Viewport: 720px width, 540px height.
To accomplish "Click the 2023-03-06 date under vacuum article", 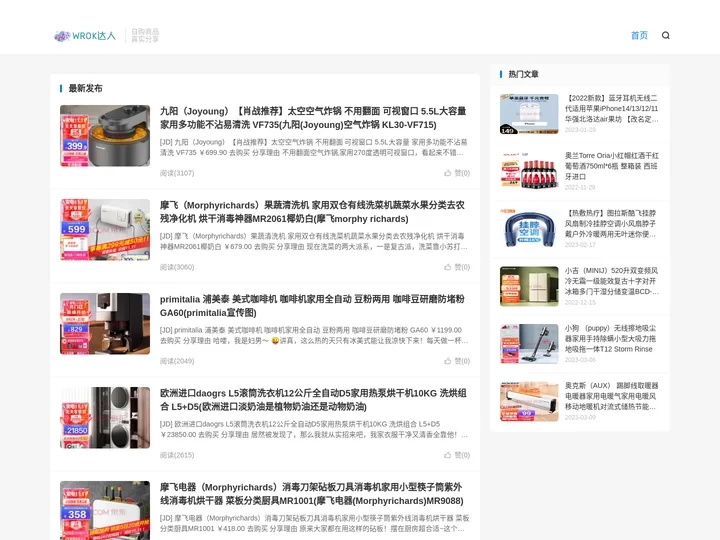I will 580,360.
